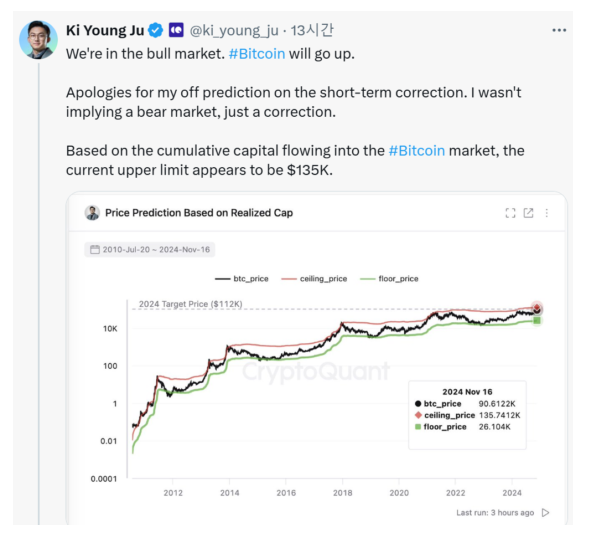
Task: Click the blue verified badge
Action: tap(157, 30)
